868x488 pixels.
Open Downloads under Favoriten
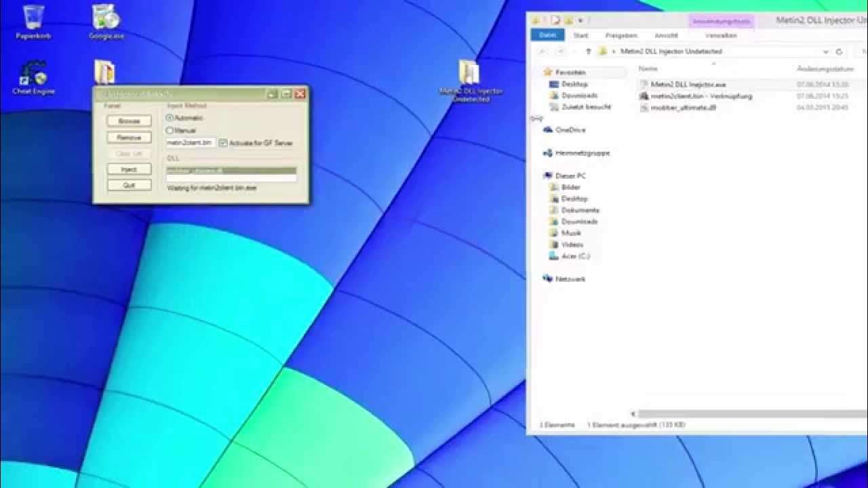tap(579, 96)
